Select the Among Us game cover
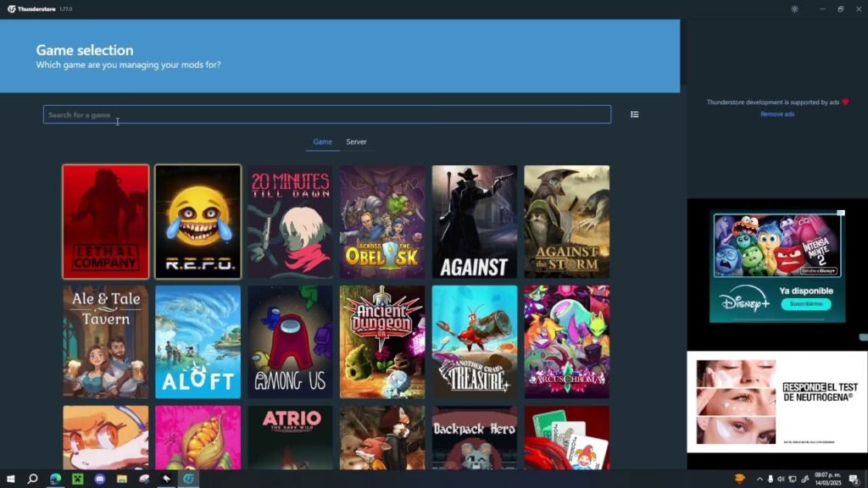Image resolution: width=868 pixels, height=488 pixels. point(290,342)
